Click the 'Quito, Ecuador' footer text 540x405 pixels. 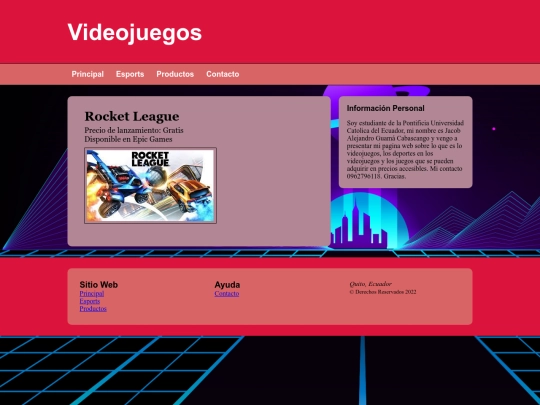(x=371, y=284)
